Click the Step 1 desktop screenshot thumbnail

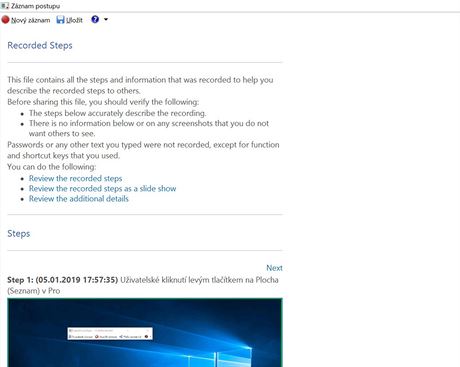pos(145,332)
